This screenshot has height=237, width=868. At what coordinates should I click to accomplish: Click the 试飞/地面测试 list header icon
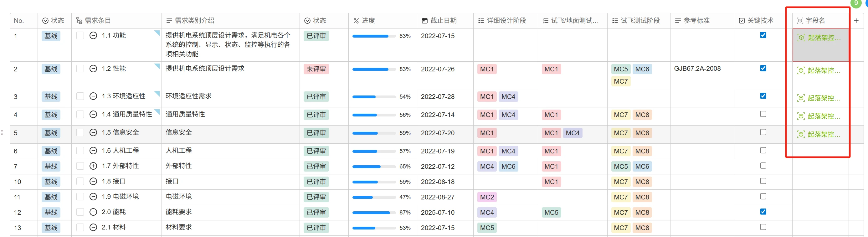point(546,21)
